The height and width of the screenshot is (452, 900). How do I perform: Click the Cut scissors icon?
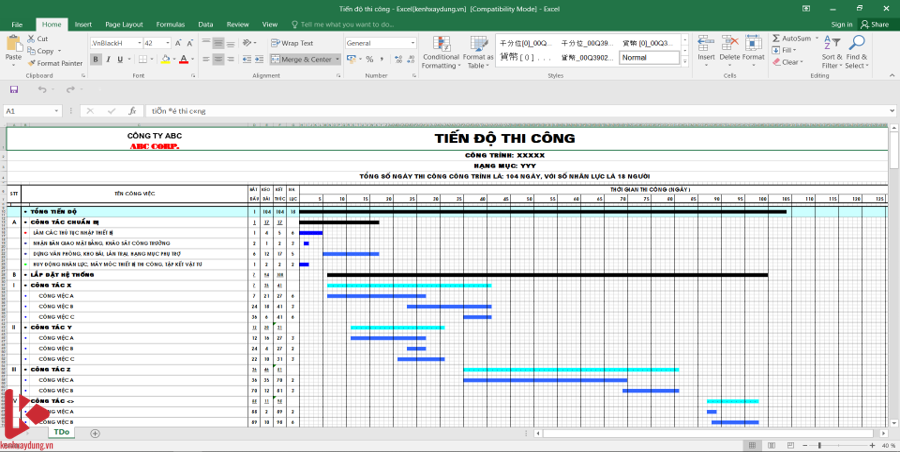(32, 39)
